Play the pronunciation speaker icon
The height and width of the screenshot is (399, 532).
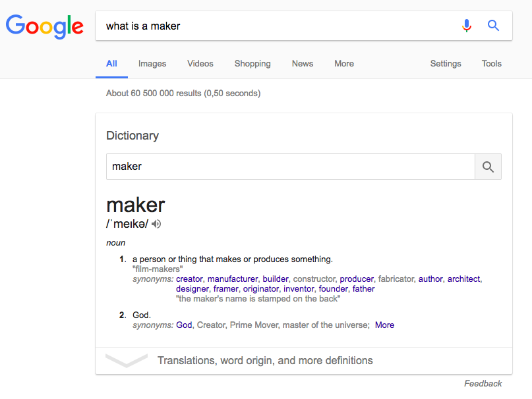click(156, 224)
